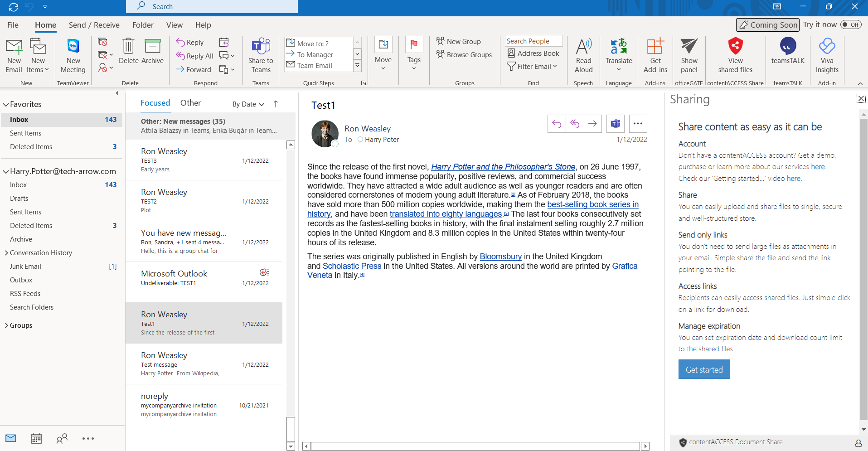Click the Get started button
Screen dimensions: 868x451
(x=704, y=369)
